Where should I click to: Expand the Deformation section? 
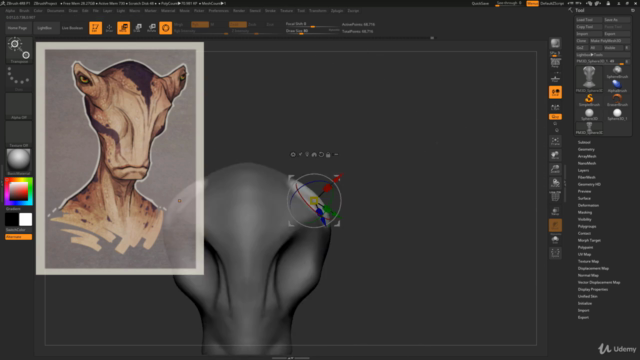(588, 205)
